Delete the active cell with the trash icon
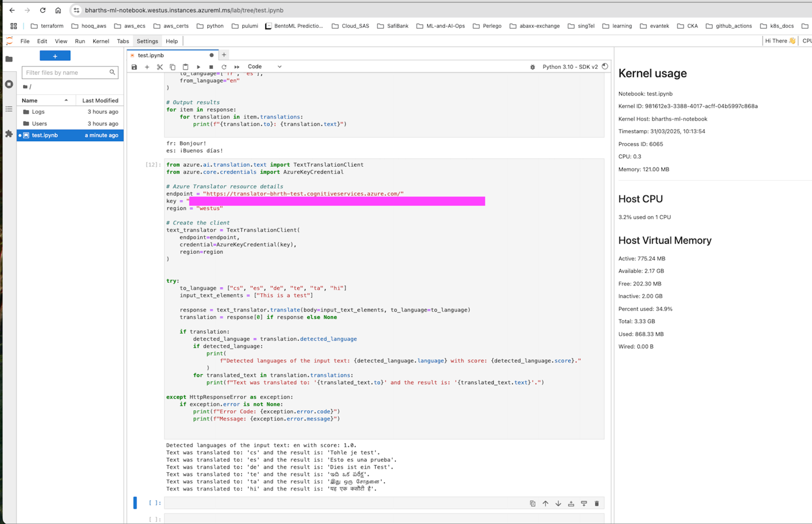This screenshot has width=812, height=524. click(596, 504)
